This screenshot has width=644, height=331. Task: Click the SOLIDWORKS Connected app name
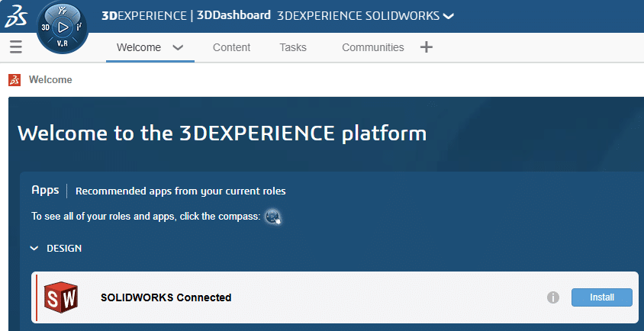[x=166, y=297]
